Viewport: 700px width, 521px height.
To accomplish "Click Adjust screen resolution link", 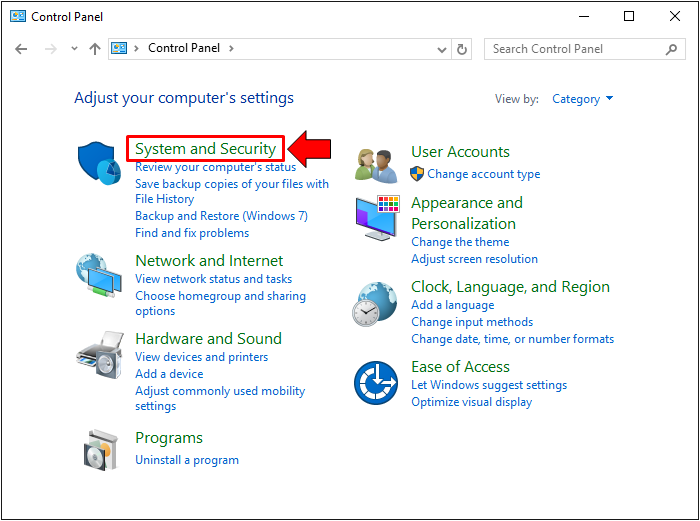I will pos(475,259).
